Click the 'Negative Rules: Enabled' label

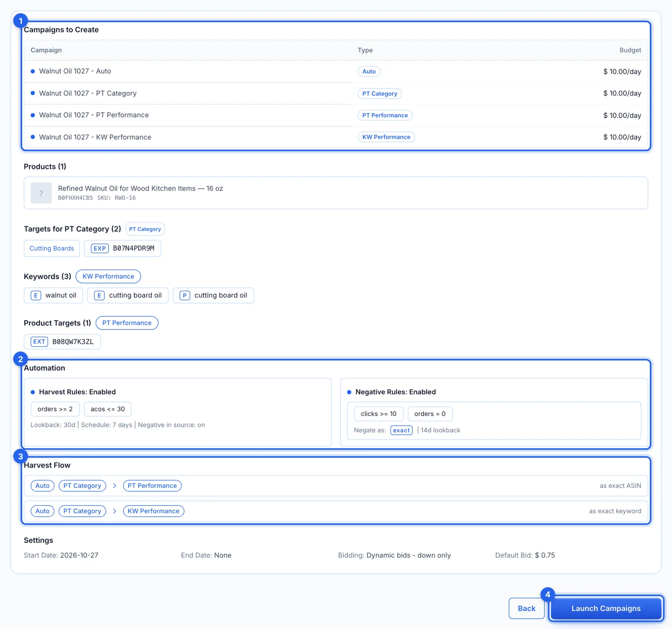(396, 392)
